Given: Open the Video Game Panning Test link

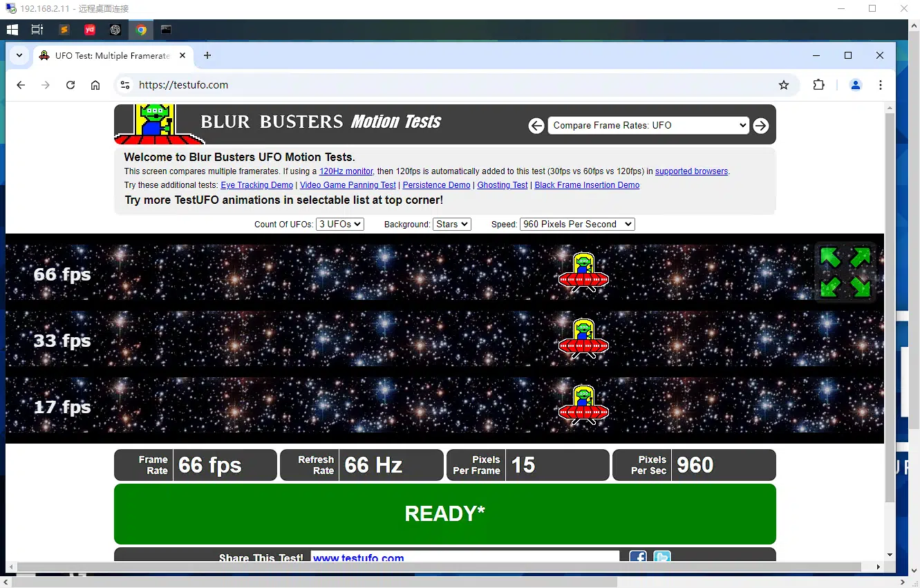Looking at the screenshot, I should click(x=348, y=185).
